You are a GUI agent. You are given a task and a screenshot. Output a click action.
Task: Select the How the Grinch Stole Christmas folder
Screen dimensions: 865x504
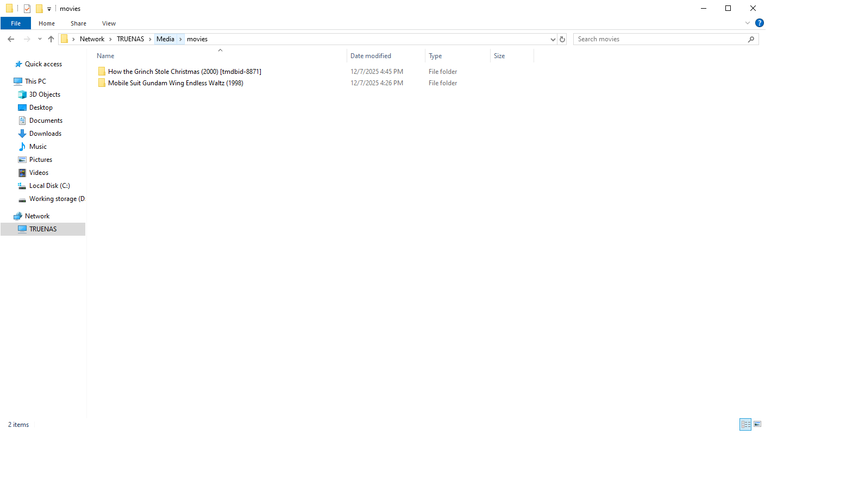coord(184,72)
